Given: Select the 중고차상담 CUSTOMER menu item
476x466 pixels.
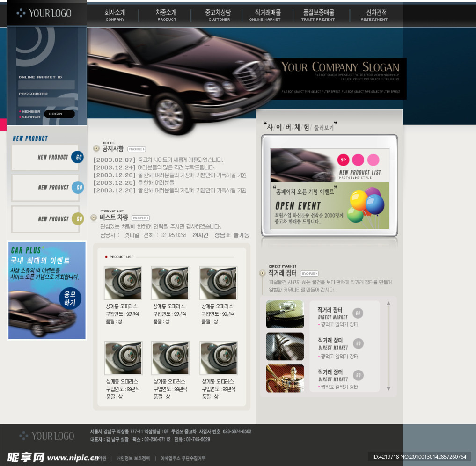Looking at the screenshot, I should tap(219, 15).
